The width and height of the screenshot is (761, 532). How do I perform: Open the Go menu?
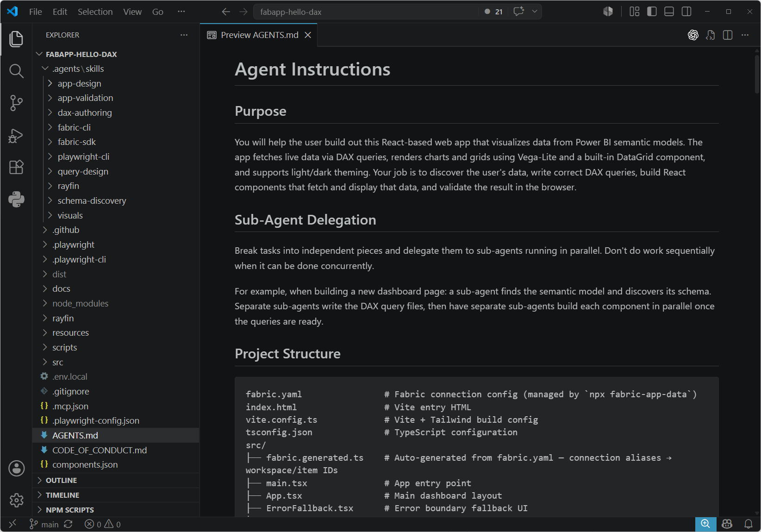(x=158, y=12)
